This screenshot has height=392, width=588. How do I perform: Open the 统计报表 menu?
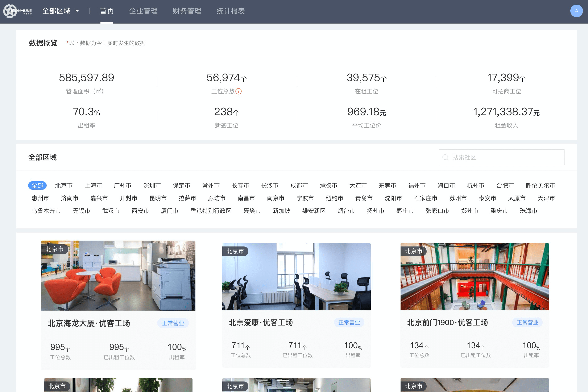click(231, 11)
